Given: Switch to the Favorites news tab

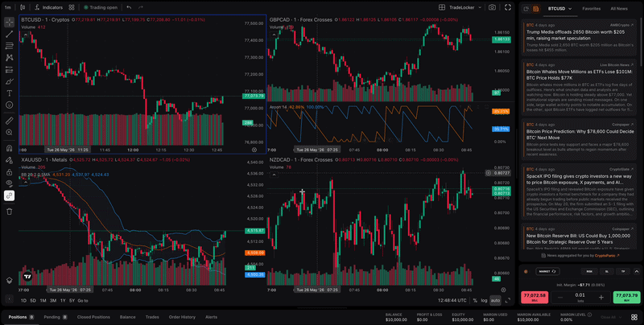Looking at the screenshot, I should (591, 9).
